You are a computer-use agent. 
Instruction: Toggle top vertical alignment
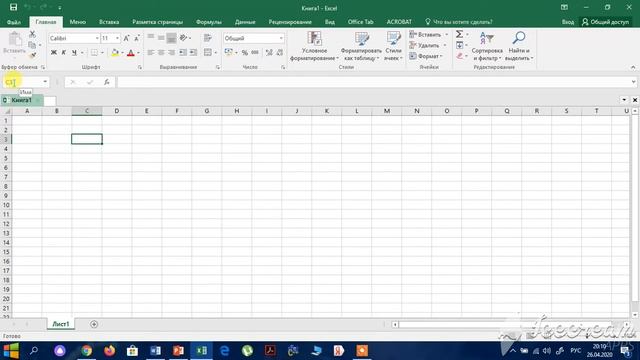[151, 38]
